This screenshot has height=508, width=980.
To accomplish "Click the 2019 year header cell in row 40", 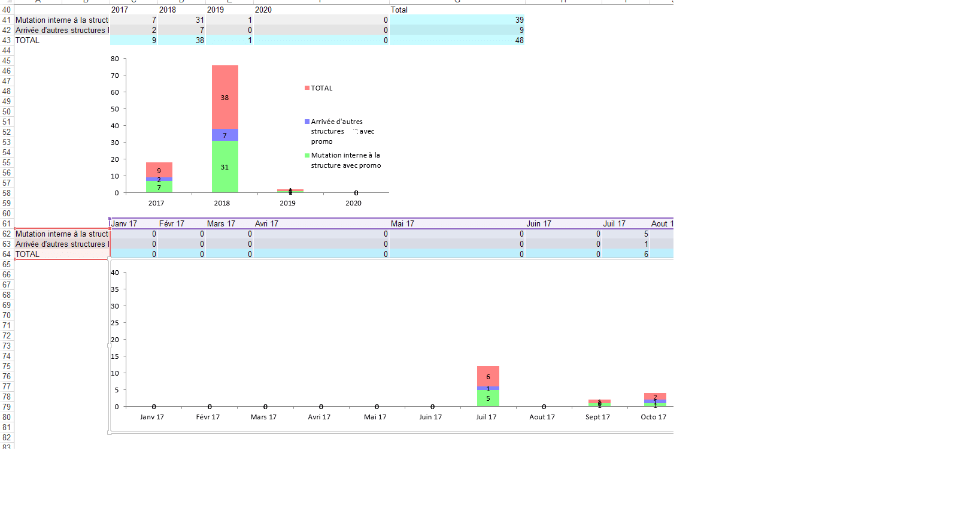I will tap(229, 10).
